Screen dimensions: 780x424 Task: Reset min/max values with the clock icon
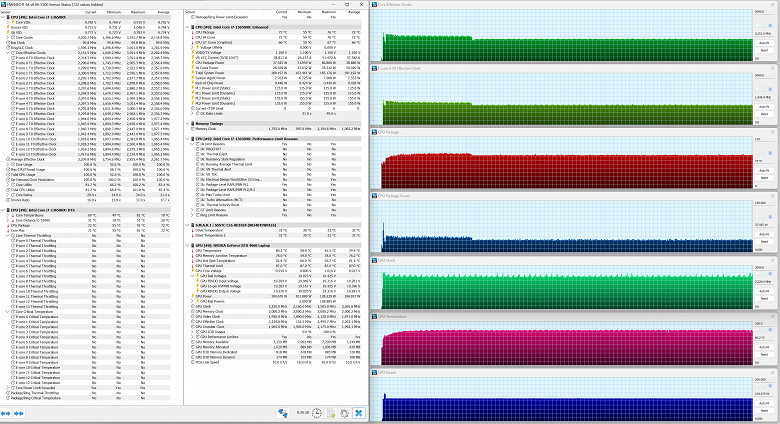[316, 413]
